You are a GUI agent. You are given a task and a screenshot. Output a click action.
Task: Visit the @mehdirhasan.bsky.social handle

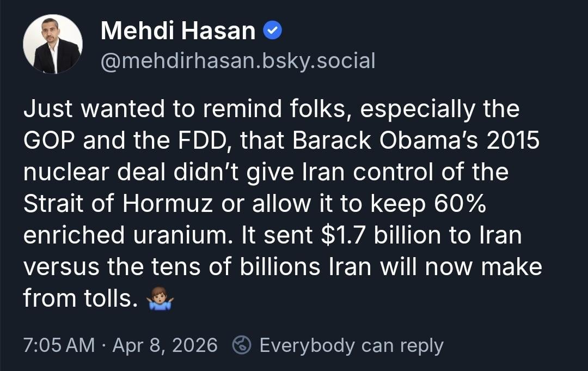coord(238,61)
